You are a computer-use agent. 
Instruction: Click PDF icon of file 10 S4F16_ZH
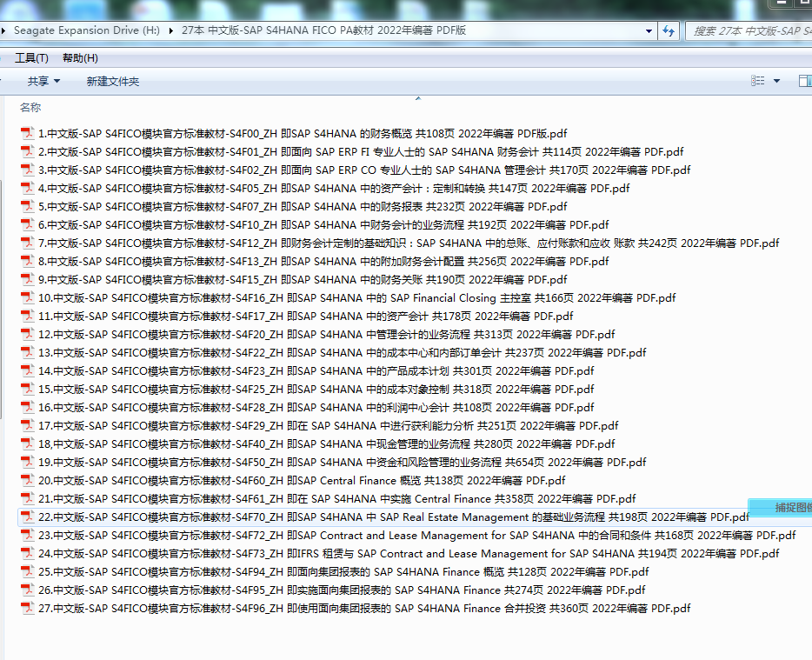point(28,298)
